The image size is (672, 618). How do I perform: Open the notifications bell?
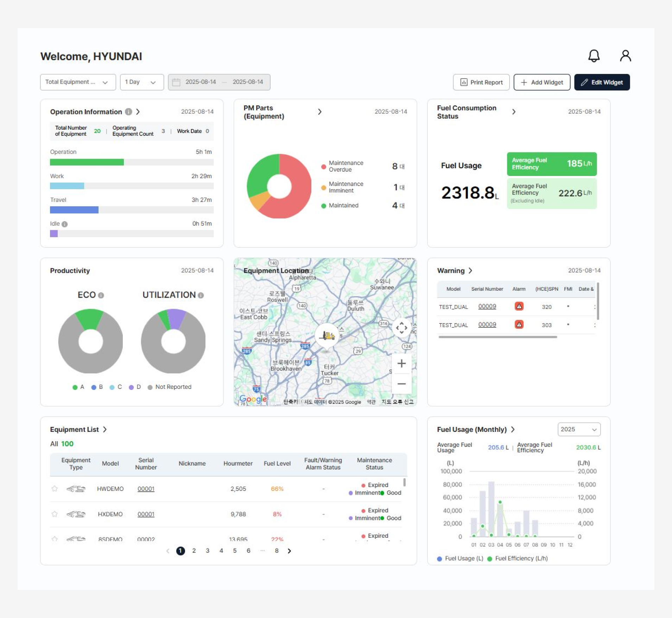coord(594,56)
